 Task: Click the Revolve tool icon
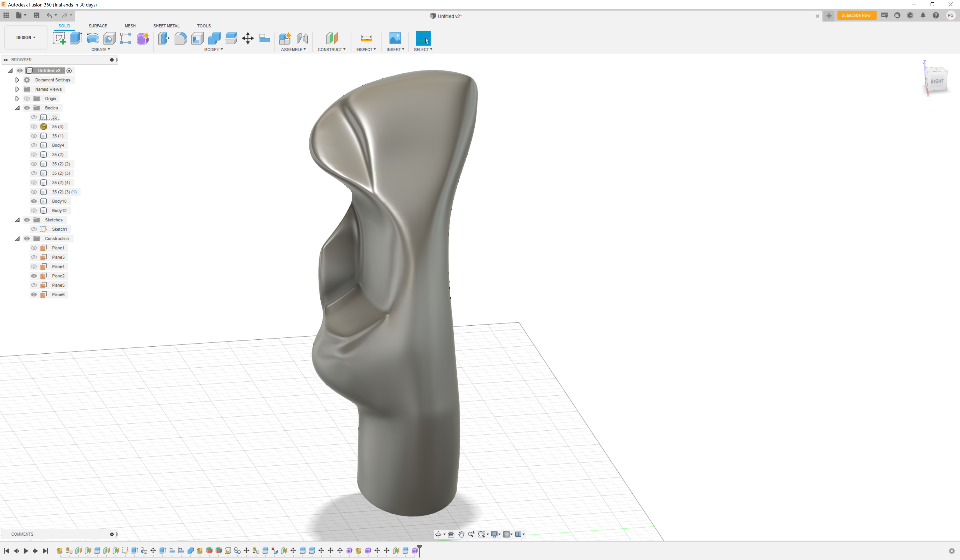click(x=93, y=38)
